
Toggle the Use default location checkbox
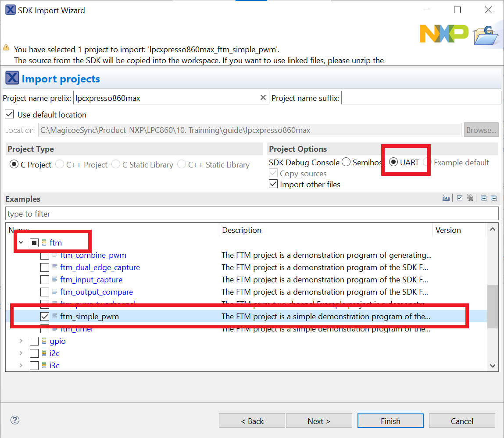coord(9,115)
